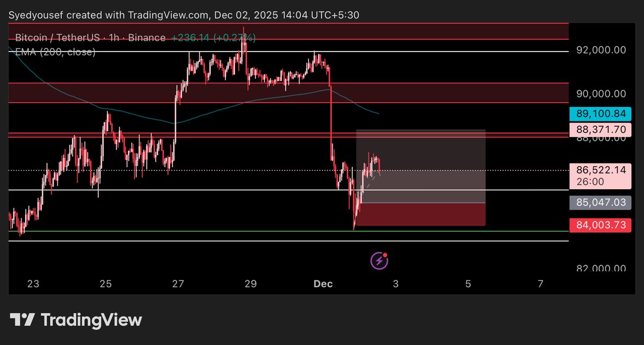Click the header text mentioning TradingView.com
This screenshot has width=644, height=345.
(184, 15)
